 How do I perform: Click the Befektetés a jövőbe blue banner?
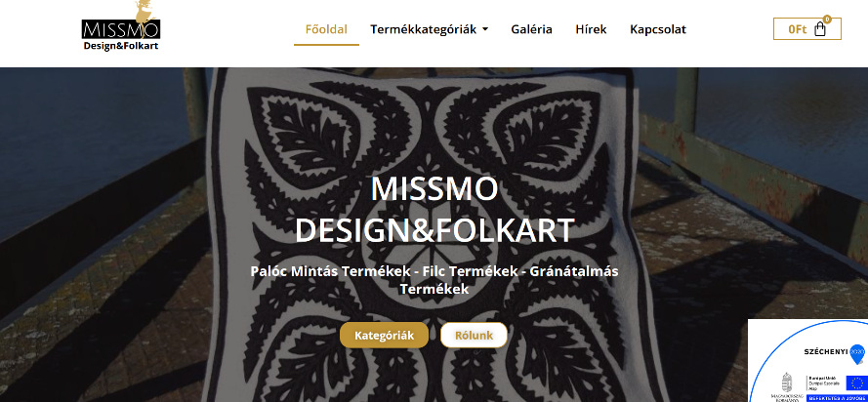point(836,398)
